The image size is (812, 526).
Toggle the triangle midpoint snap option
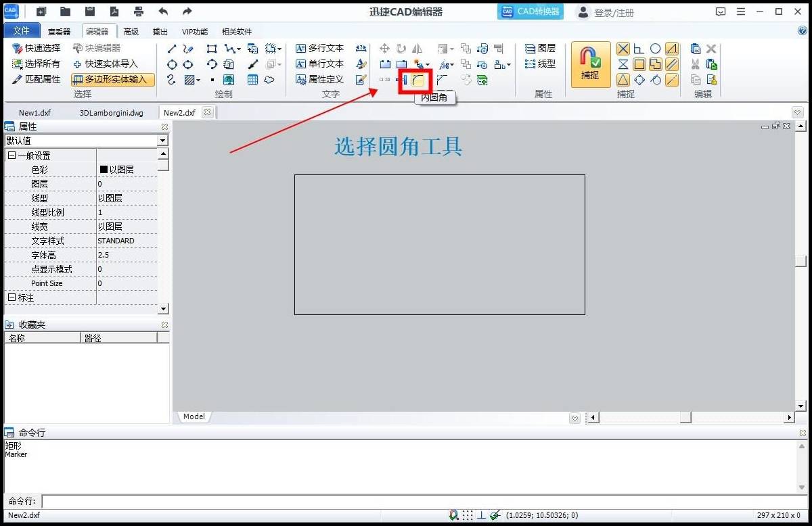coord(623,80)
